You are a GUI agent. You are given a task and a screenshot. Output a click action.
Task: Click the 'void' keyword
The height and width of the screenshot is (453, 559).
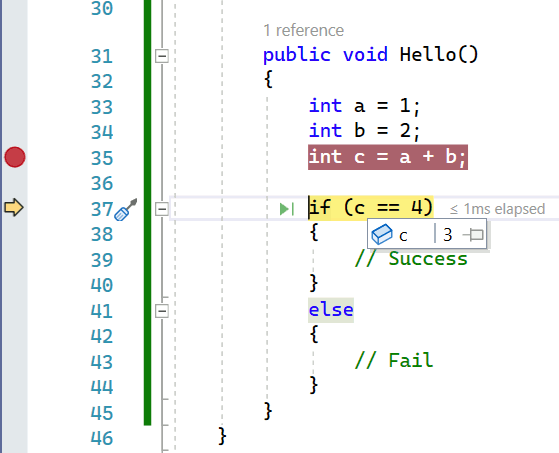(365, 55)
